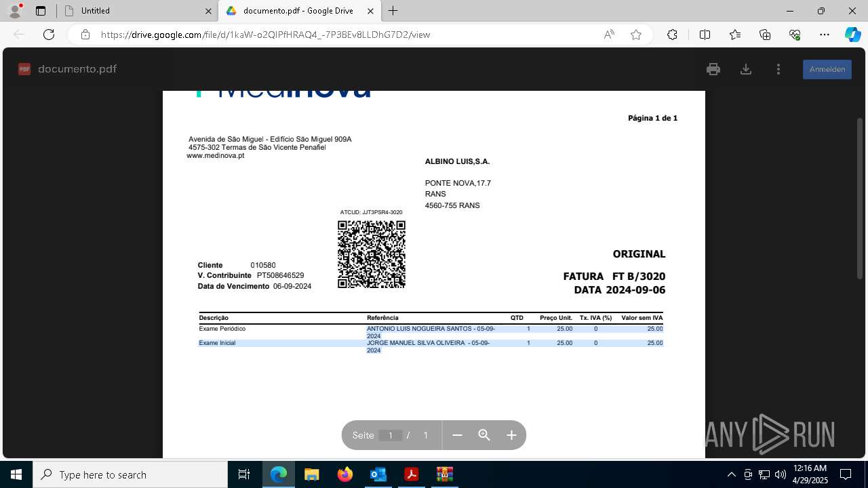
Task: Open Browser essentials heart icon
Action: click(x=795, y=35)
